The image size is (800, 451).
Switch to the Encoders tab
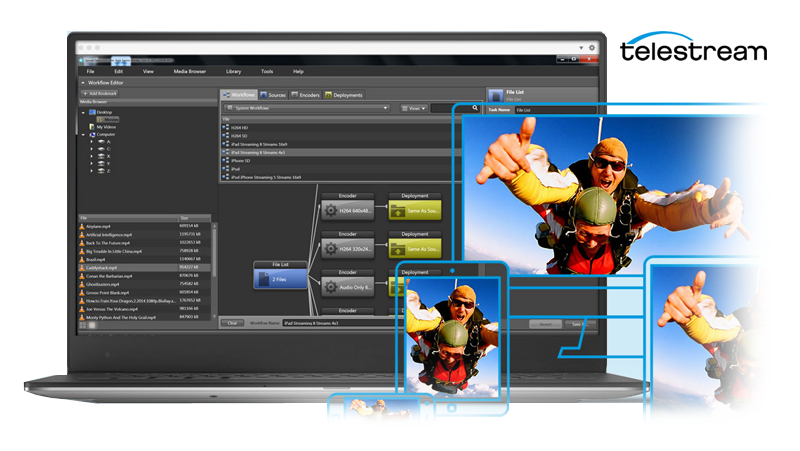pos(305,95)
